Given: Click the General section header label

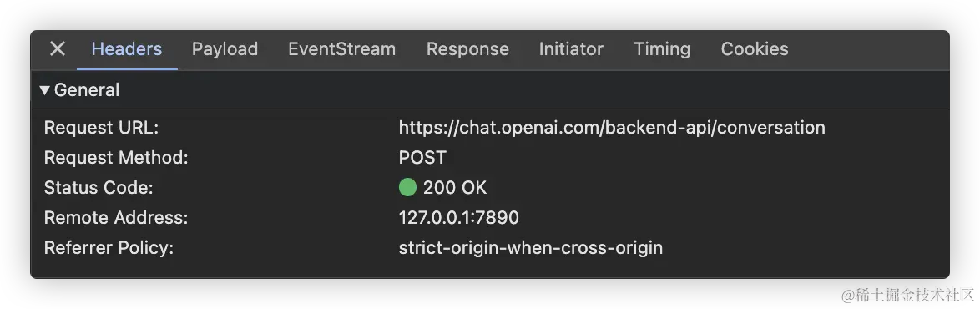Looking at the screenshot, I should (x=87, y=90).
